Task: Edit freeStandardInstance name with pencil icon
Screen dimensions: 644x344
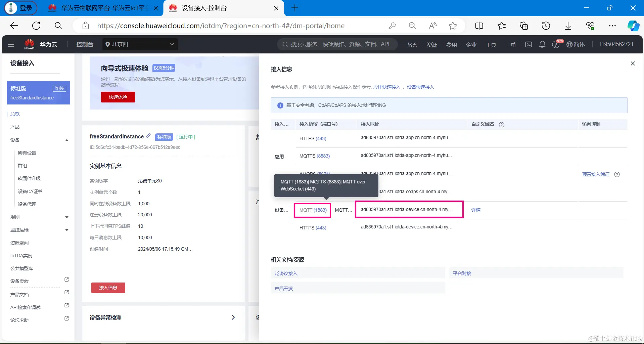Action: [148, 136]
